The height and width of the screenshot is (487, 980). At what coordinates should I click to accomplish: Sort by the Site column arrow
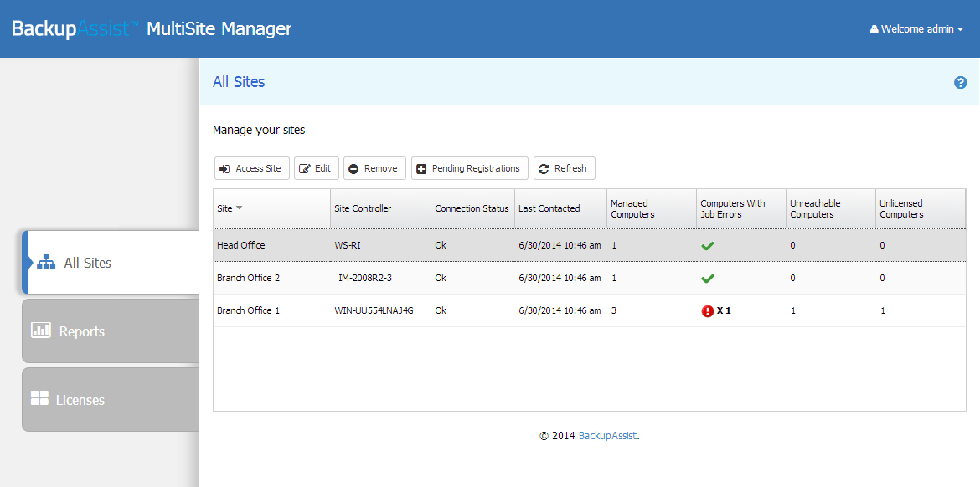click(x=239, y=208)
